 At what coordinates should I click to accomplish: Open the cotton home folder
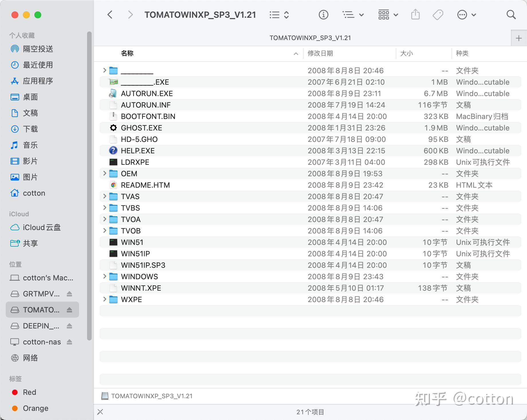point(34,193)
